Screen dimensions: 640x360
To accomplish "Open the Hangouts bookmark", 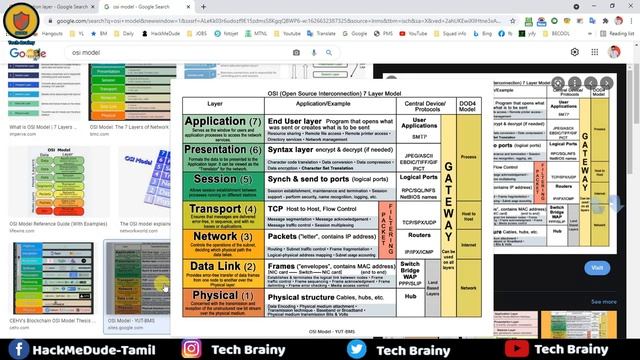I will tap(52, 33).
